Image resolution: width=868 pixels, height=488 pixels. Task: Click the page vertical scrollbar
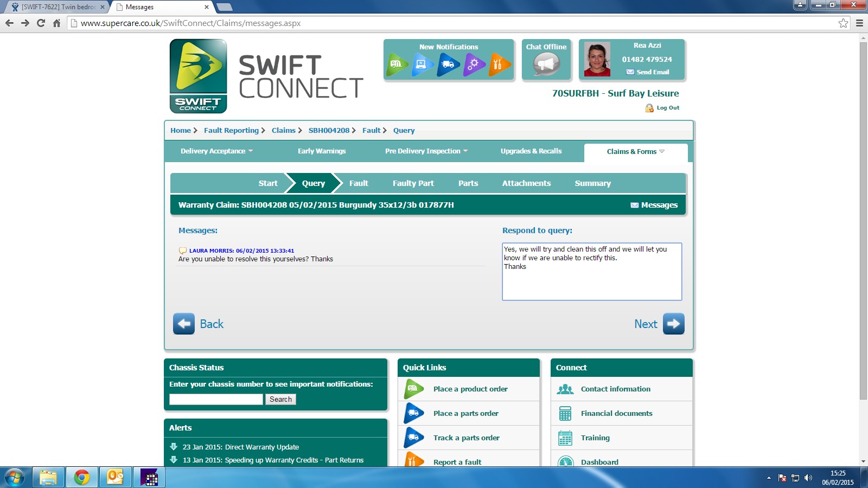click(863, 221)
